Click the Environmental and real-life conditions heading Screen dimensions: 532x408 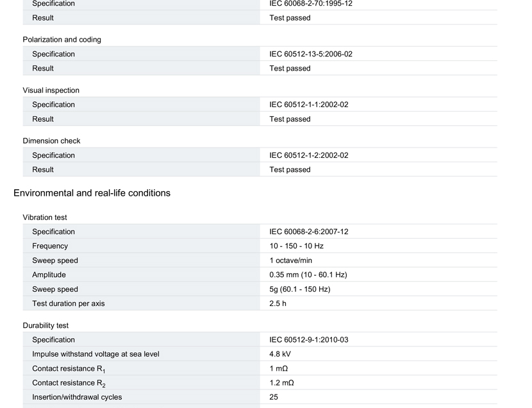click(92, 193)
